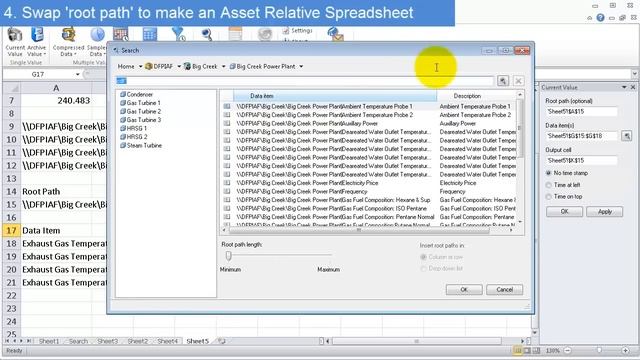
Task: Click attribute icon of Electricity Price row
Action: tap(227, 183)
